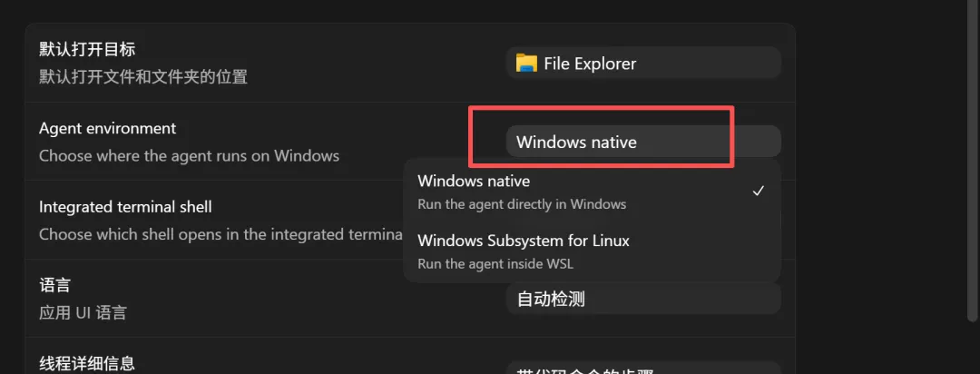Viewport: 980px width, 374px height.
Task: Click 'Run the agent directly in Windows' text
Action: (522, 204)
